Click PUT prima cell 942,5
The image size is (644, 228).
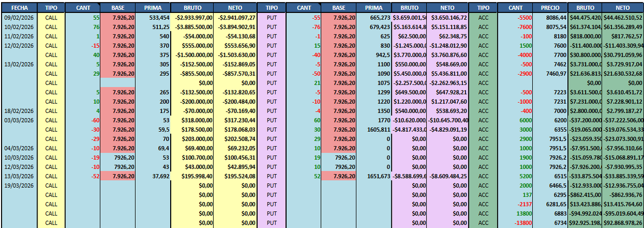pyautogui.click(x=374, y=55)
